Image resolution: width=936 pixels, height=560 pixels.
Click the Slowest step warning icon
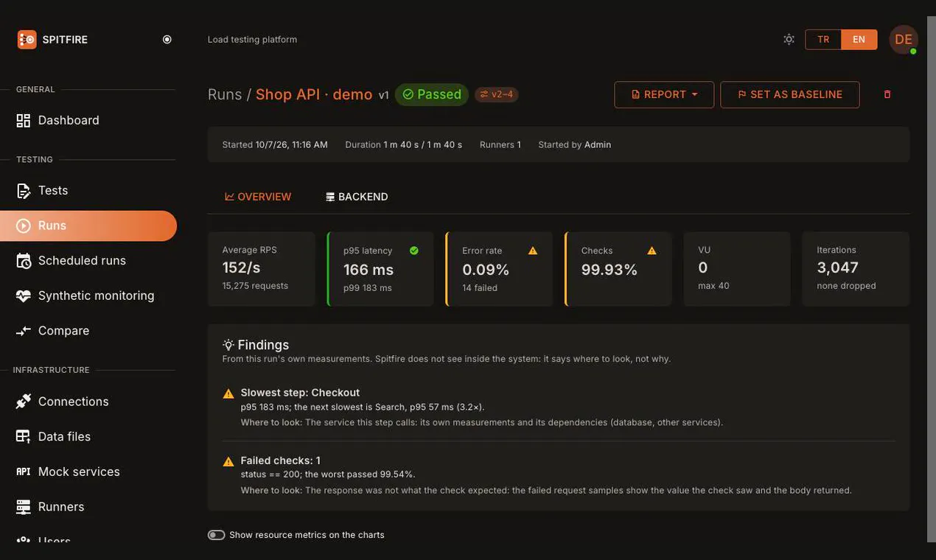coord(228,393)
